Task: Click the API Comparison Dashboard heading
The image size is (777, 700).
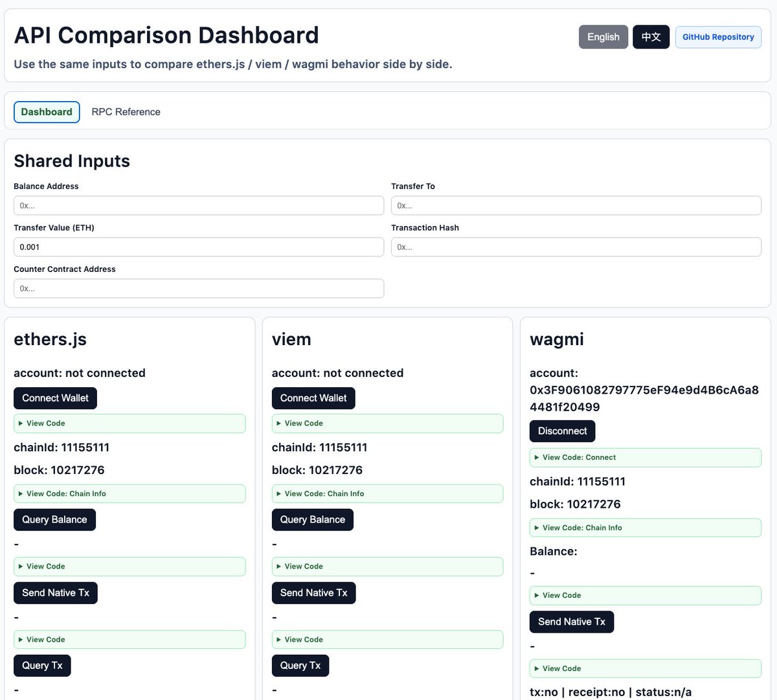Action: point(166,35)
